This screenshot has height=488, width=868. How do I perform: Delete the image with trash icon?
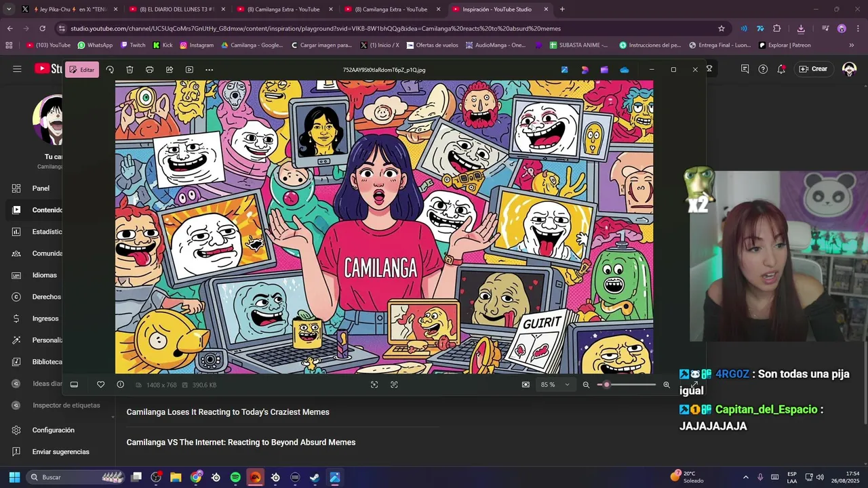point(130,70)
